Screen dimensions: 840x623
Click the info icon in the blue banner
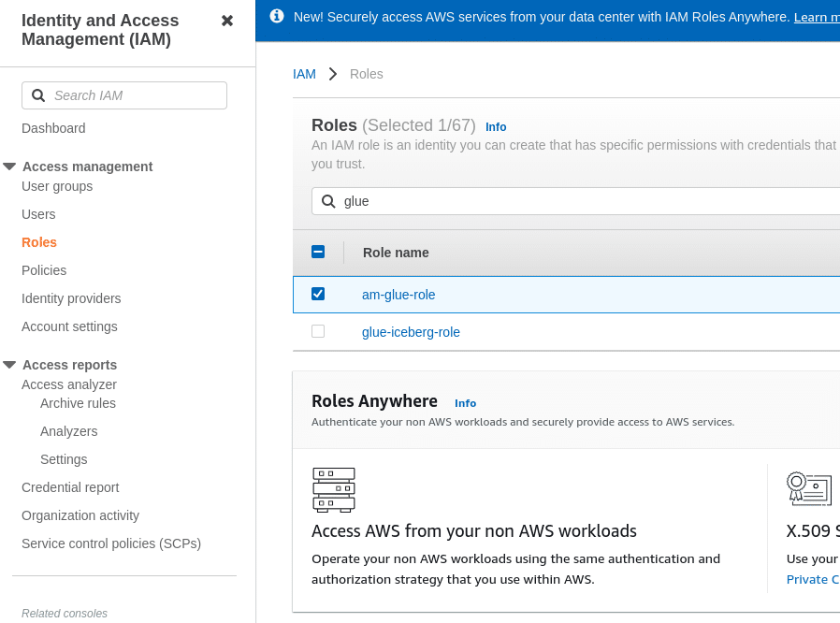coord(277,16)
